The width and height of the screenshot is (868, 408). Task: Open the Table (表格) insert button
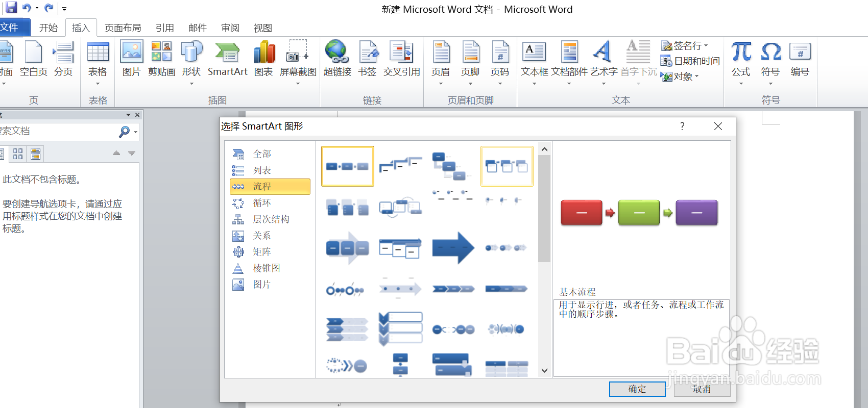click(98, 63)
